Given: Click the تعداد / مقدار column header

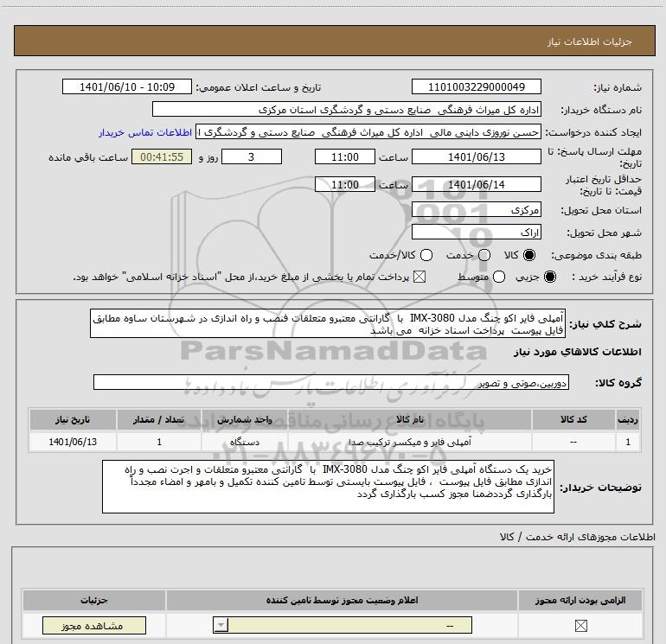Looking at the screenshot, I should 159,419.
